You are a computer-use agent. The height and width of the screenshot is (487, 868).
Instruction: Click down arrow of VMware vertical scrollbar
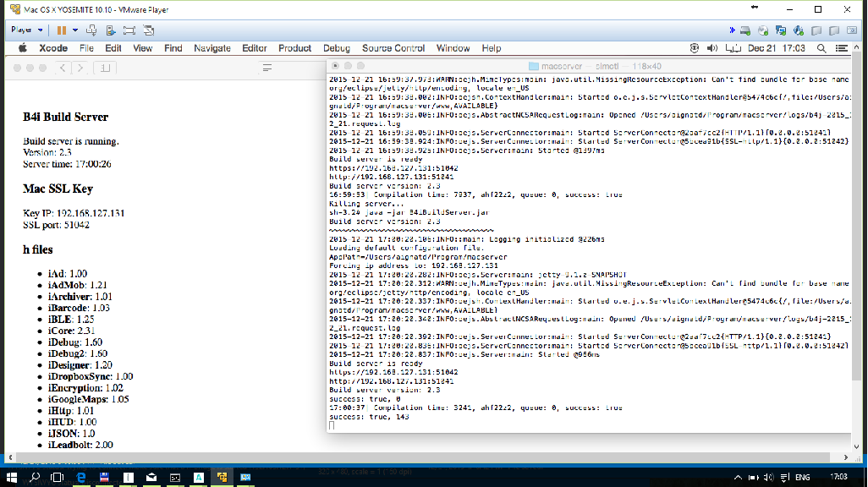pyautogui.click(x=857, y=446)
